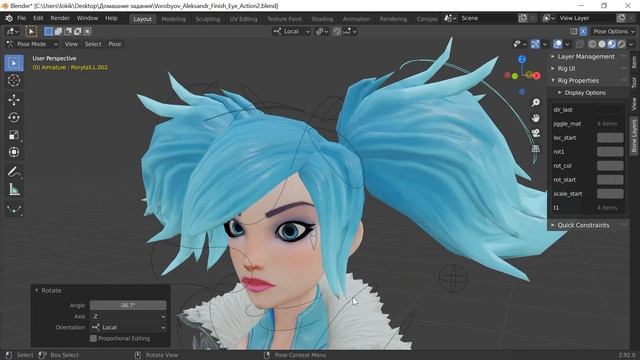Click the Blender logo menu icon

pos(9,18)
